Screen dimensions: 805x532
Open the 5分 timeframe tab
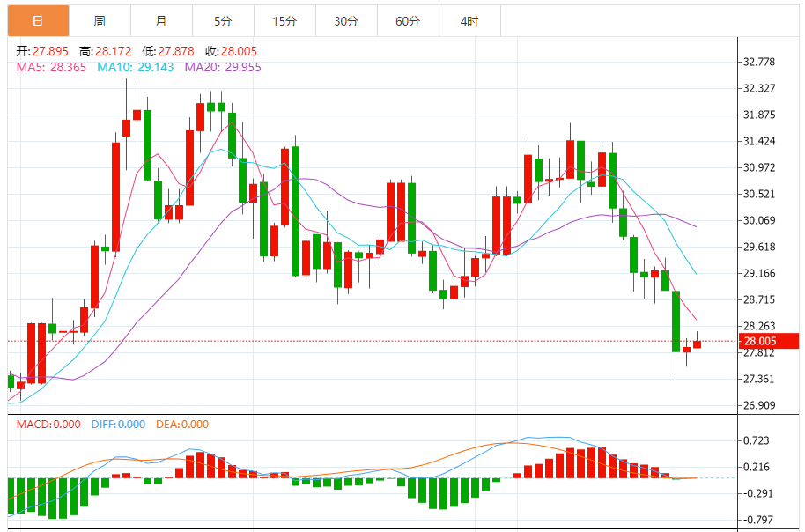click(x=224, y=21)
